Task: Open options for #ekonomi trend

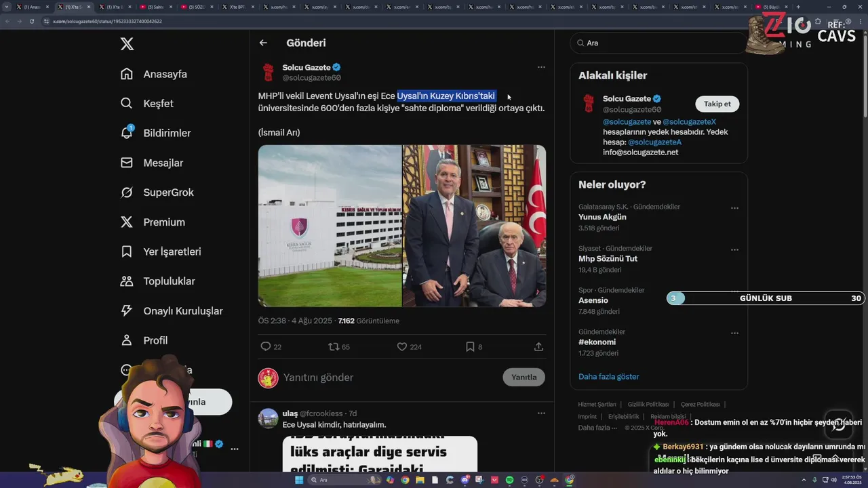Action: pyautogui.click(x=734, y=333)
